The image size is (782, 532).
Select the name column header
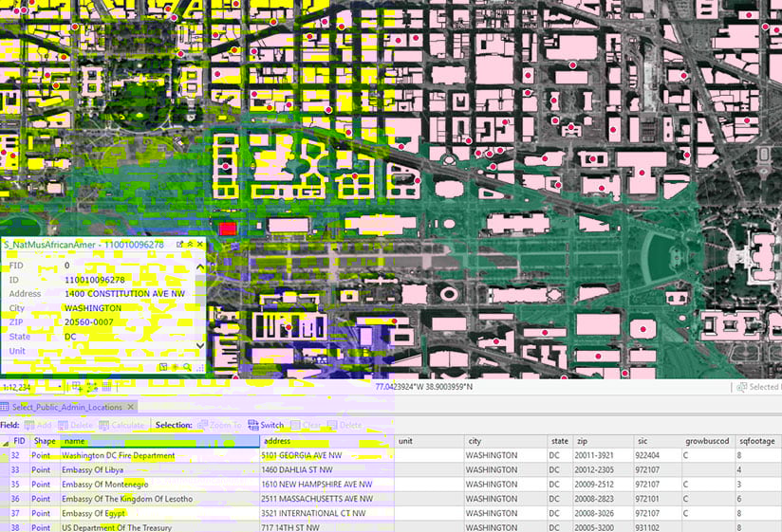click(x=159, y=441)
